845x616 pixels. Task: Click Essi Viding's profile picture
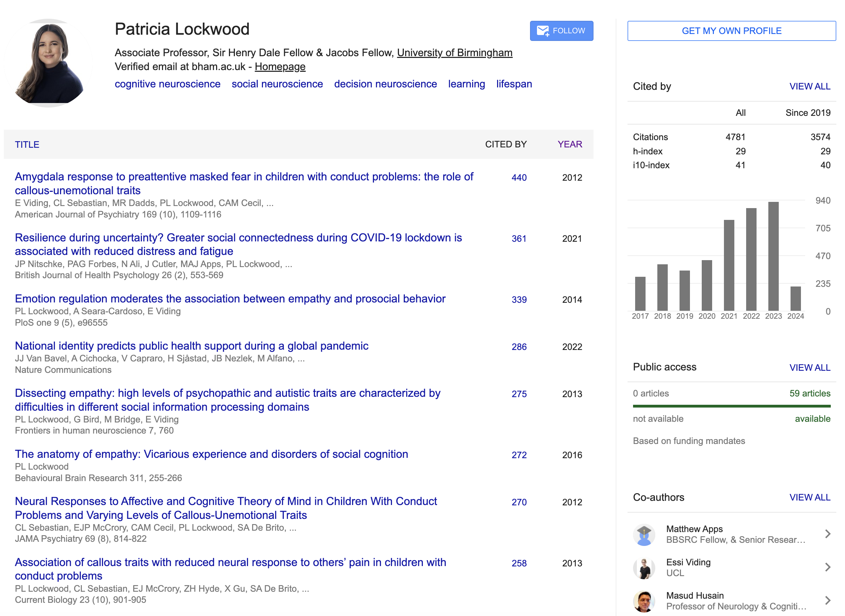click(x=644, y=568)
